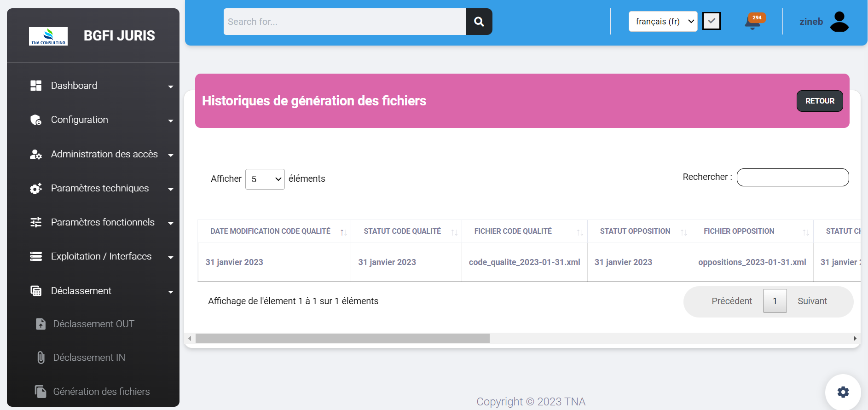
Task: Click the horizontal table scrollbar thumb
Action: pyautogui.click(x=342, y=339)
